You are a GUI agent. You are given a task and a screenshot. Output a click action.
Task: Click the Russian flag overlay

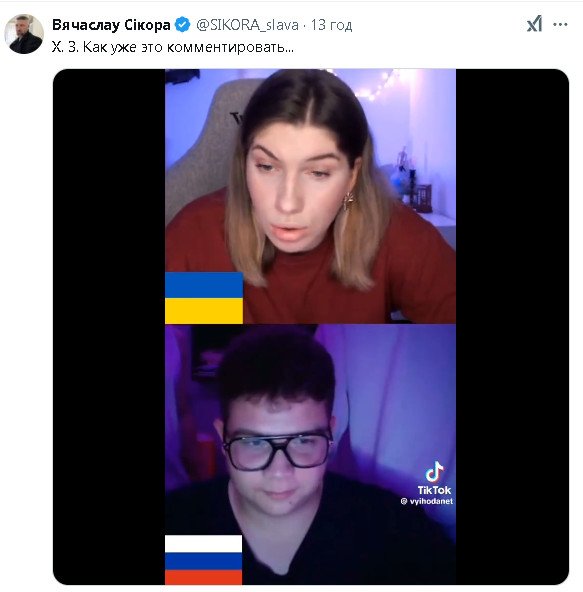pos(204,560)
